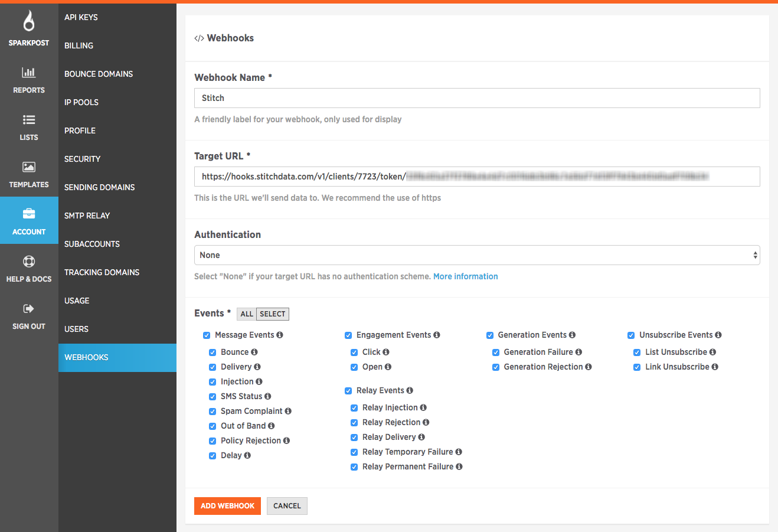Click the ADD WEBHOOK button

[227, 506]
